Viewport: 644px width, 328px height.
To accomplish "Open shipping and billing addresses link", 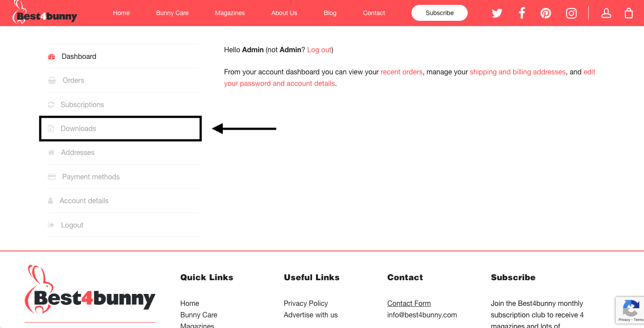I will pyautogui.click(x=518, y=72).
